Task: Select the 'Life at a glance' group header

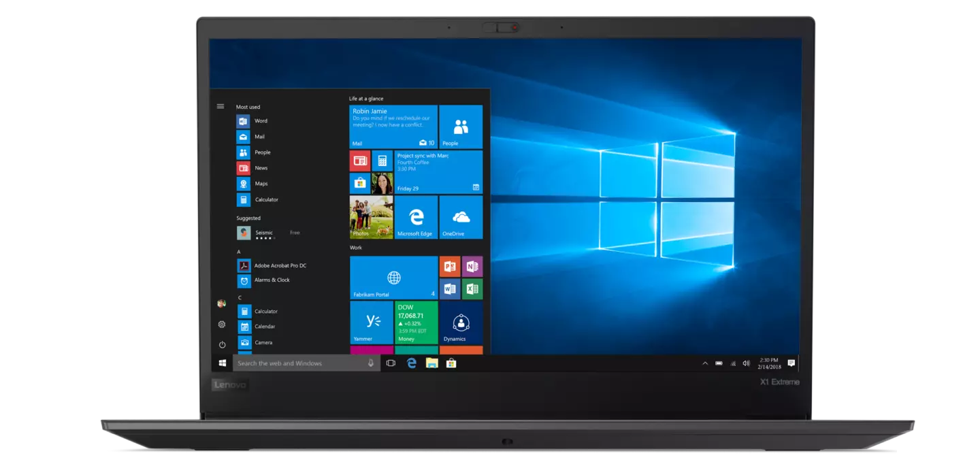Action: (366, 99)
